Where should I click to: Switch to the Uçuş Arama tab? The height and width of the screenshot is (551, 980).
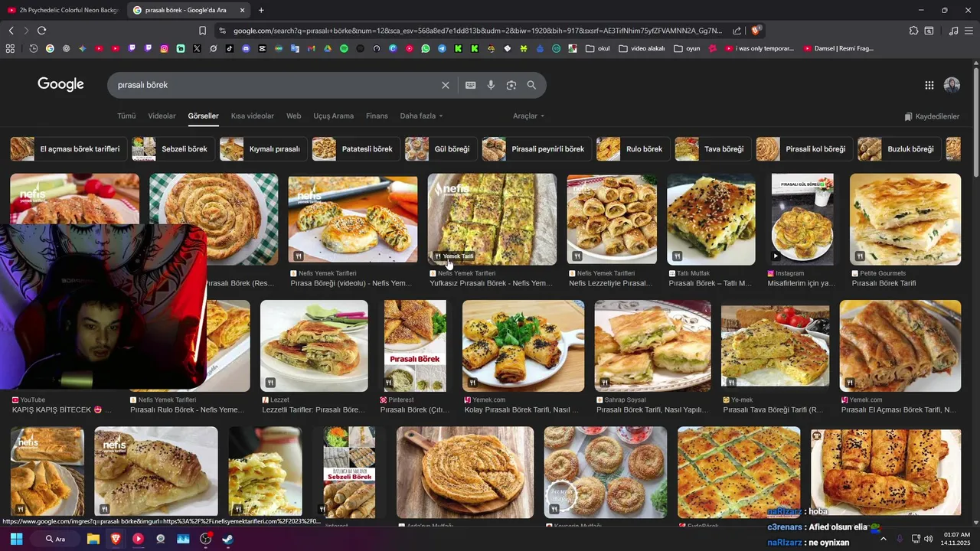click(333, 116)
